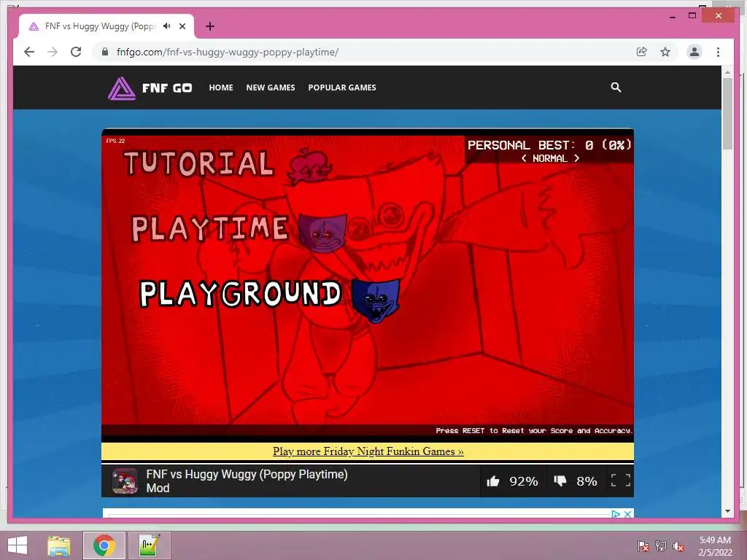Click the taskbar clock showing 5:49 AM
Viewport: 747px width, 560px height.
(x=715, y=545)
